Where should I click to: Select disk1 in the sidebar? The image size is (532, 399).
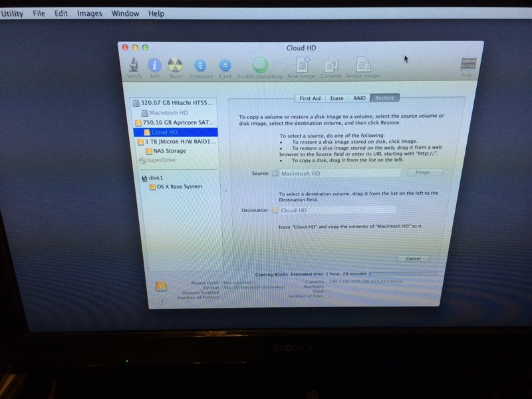point(152,178)
